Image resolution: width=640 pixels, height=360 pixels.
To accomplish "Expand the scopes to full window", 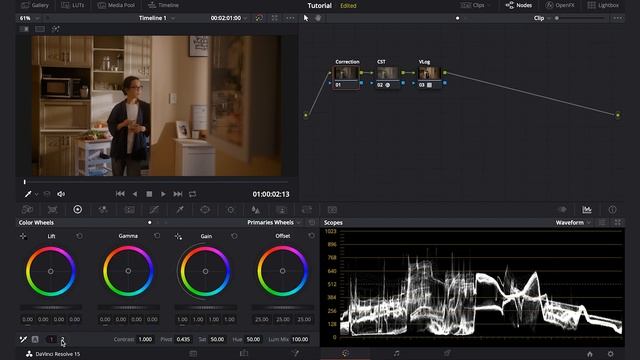I will 618,222.
